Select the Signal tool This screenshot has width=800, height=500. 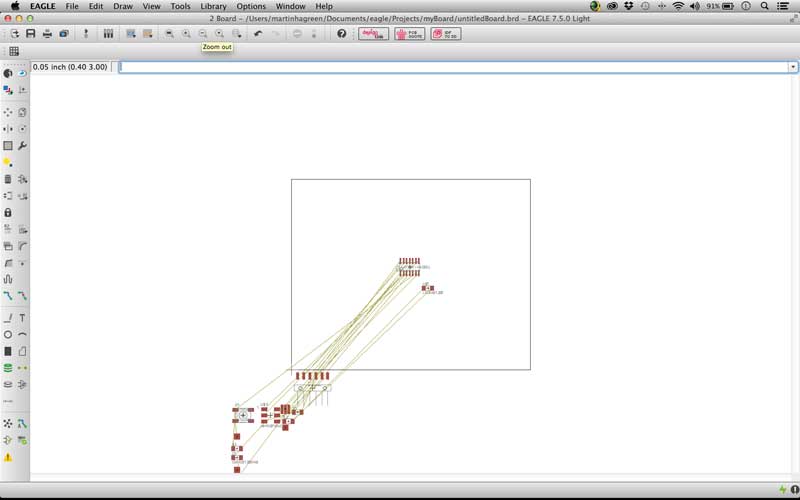pyautogui.click(x=22, y=368)
